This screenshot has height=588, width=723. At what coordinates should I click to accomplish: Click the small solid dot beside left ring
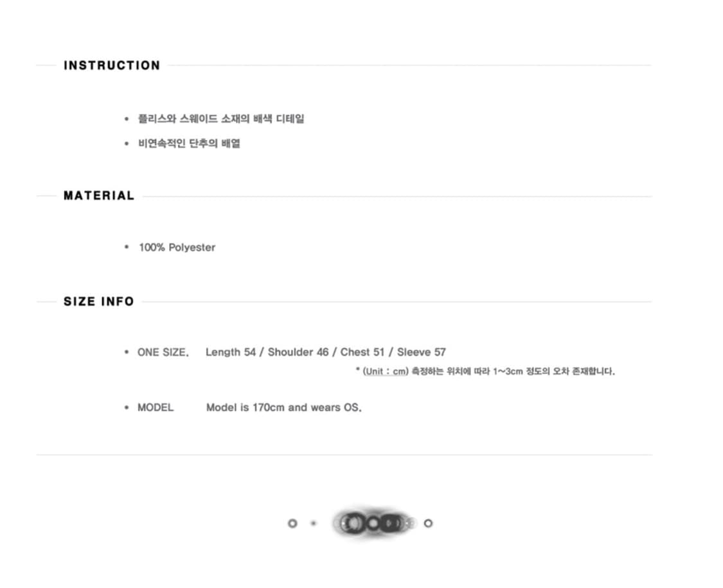point(313,523)
